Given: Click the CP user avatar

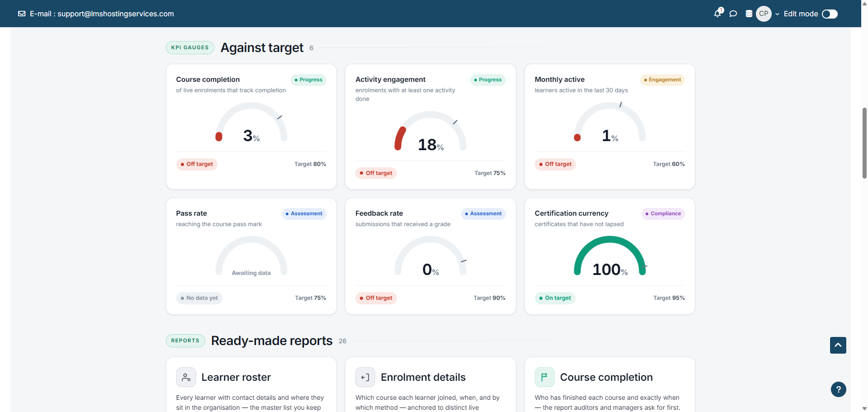Looking at the screenshot, I should coord(764,14).
